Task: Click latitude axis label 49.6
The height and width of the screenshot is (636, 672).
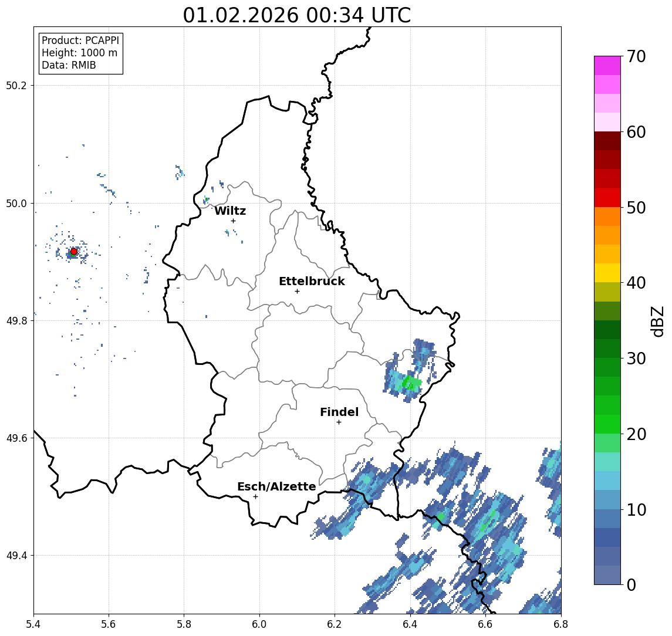Action: (x=16, y=438)
